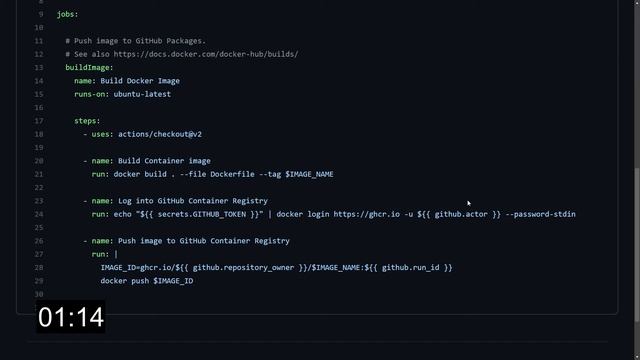Click 'ubuntu-latest' runner value
Screen dimensions: 640x360
[x=142, y=94]
